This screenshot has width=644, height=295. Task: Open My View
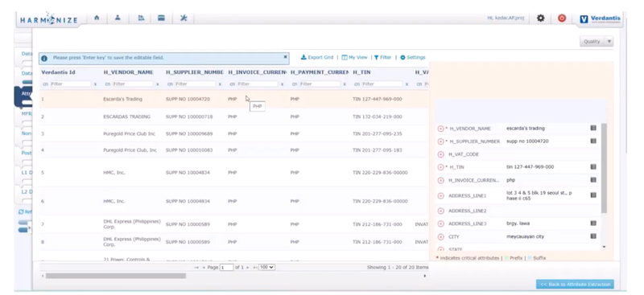[x=354, y=57]
